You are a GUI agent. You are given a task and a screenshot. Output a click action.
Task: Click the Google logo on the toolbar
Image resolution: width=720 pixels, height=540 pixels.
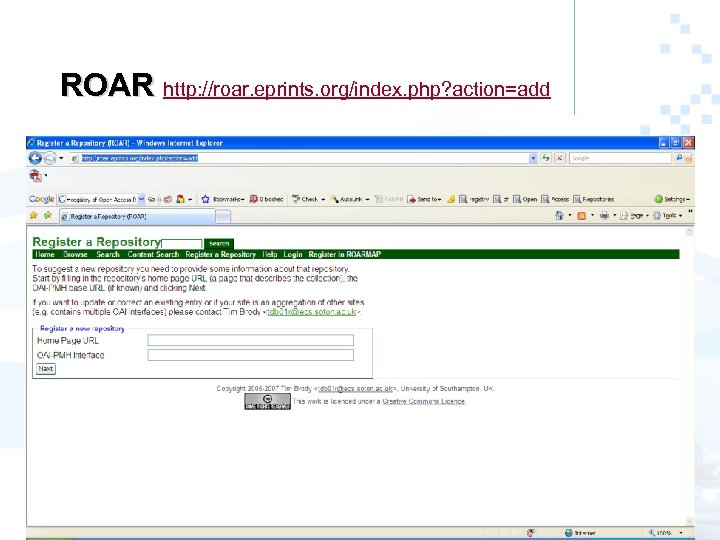[41, 199]
